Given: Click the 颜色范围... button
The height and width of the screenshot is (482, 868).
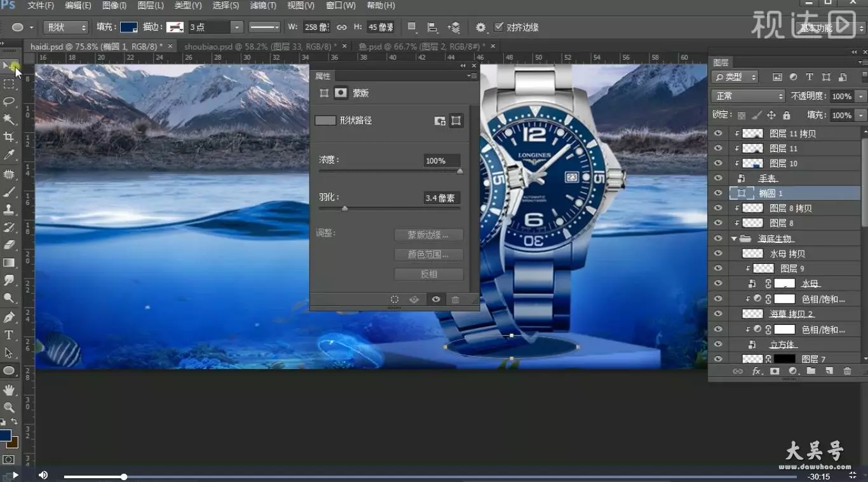Looking at the screenshot, I should (428, 255).
